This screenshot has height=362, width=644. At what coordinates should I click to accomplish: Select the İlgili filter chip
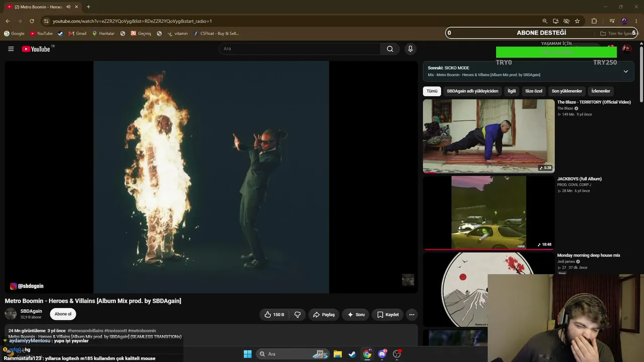tap(512, 91)
